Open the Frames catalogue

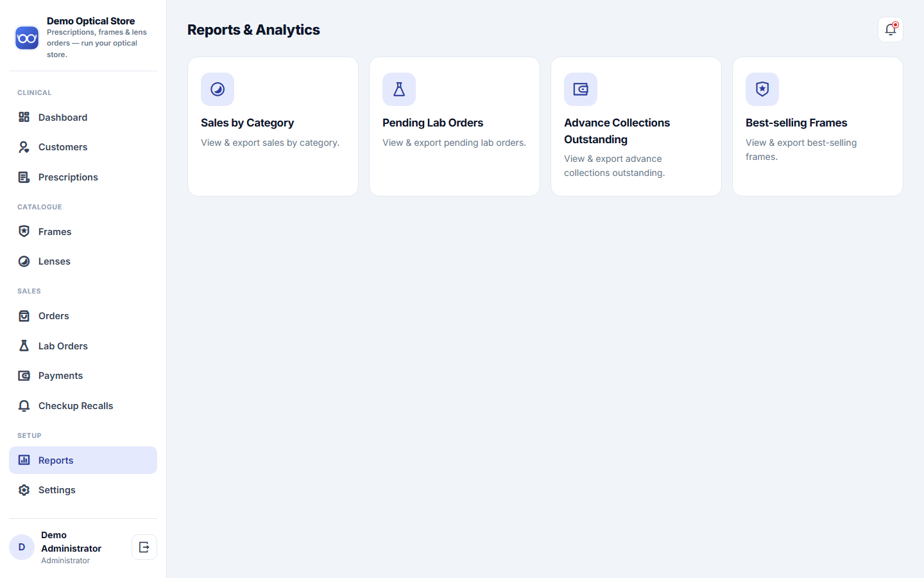[x=83, y=231]
